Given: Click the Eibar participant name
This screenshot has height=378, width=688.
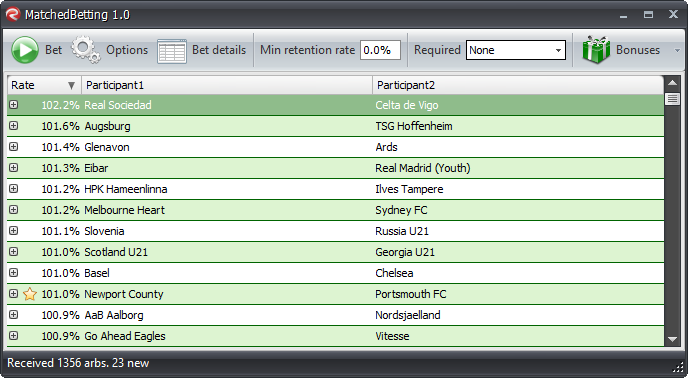Looking at the screenshot, I should coord(96,168).
